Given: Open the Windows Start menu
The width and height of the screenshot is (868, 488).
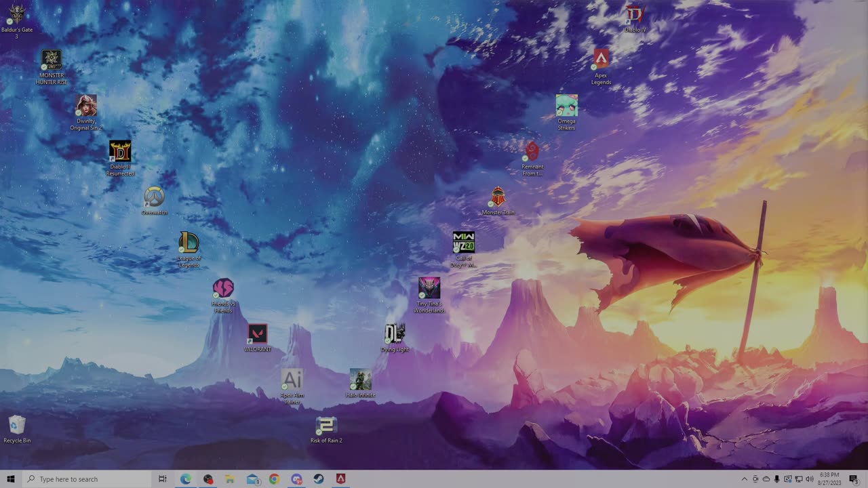Looking at the screenshot, I should point(11,479).
